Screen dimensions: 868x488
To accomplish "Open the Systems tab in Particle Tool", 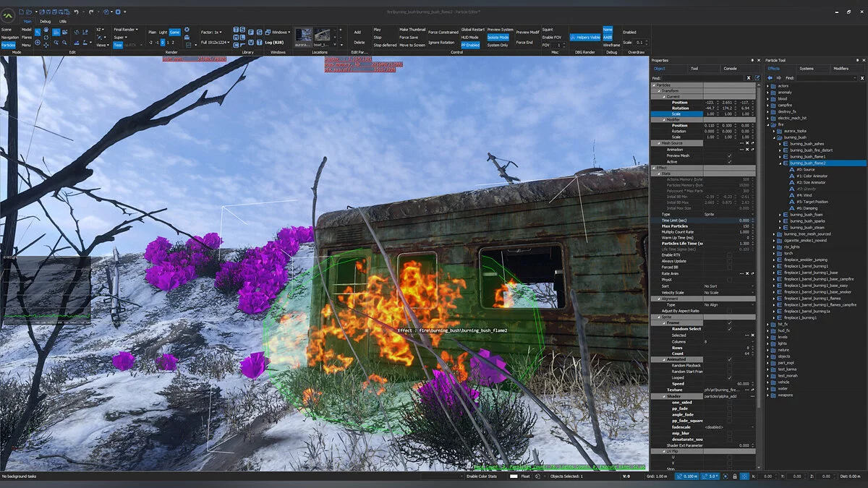I will click(807, 68).
